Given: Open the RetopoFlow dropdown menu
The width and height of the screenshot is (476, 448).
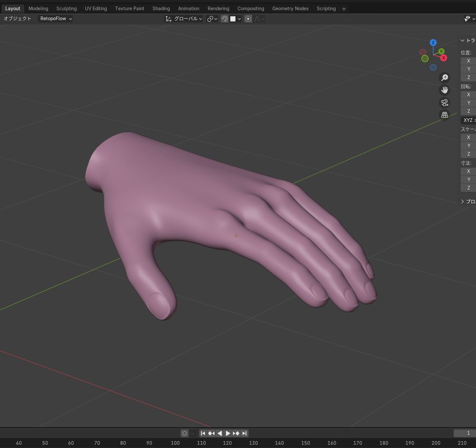Looking at the screenshot, I should pyautogui.click(x=56, y=19).
